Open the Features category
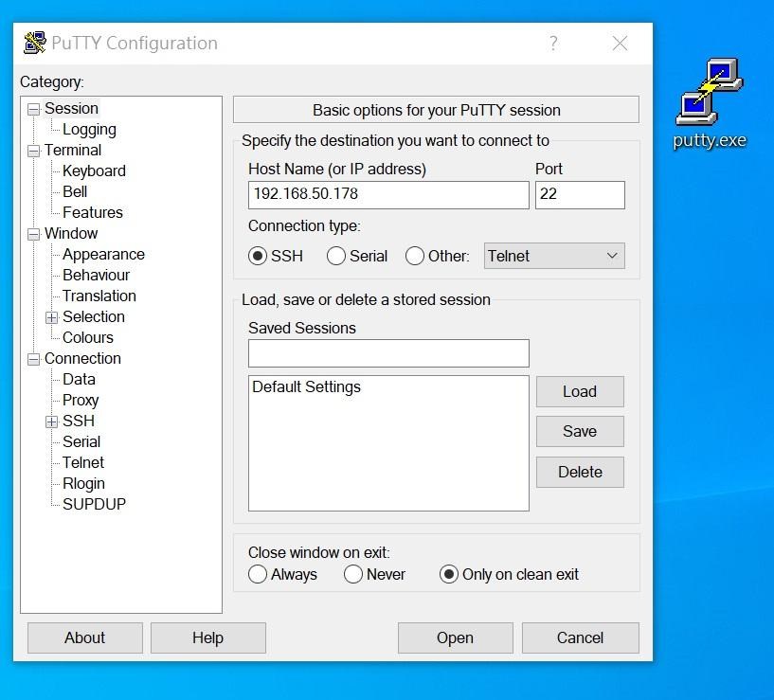Image resolution: width=774 pixels, height=700 pixels. tap(93, 212)
